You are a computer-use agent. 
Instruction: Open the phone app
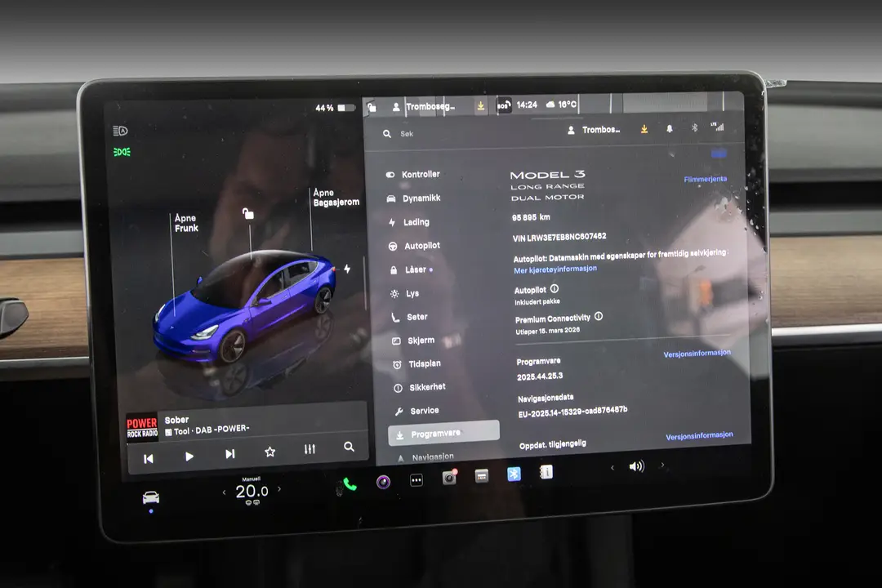click(x=350, y=484)
